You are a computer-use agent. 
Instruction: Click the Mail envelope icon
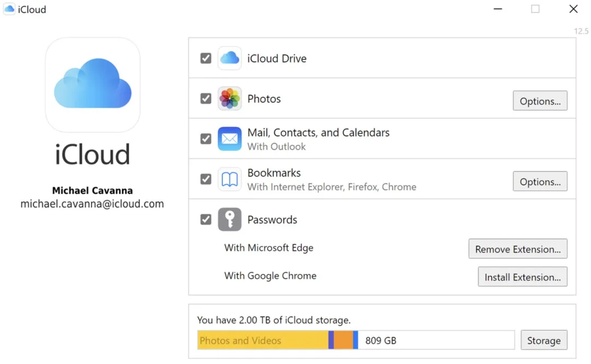pyautogui.click(x=229, y=139)
